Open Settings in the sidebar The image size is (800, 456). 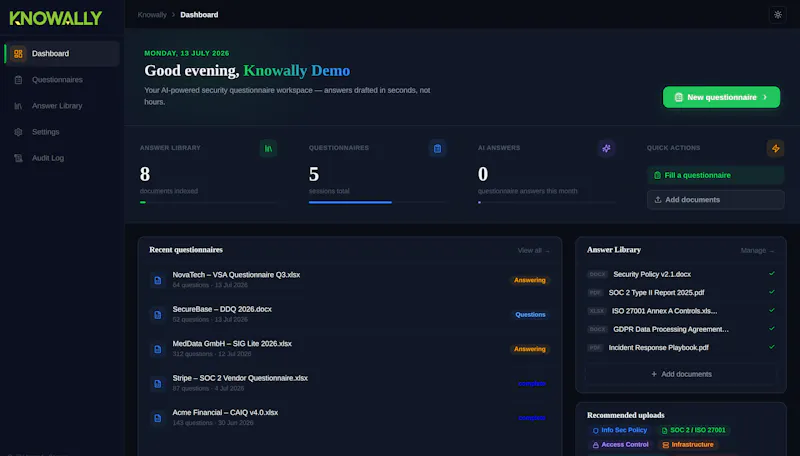[62, 132]
